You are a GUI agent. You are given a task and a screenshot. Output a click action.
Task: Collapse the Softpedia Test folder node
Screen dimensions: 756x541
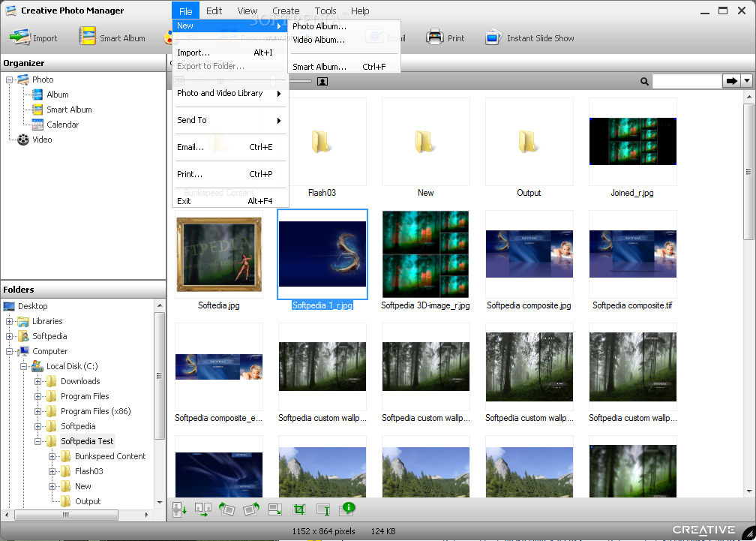pyautogui.click(x=37, y=441)
